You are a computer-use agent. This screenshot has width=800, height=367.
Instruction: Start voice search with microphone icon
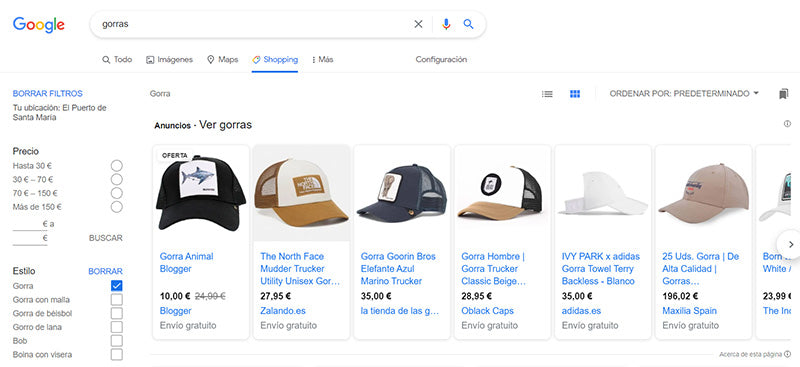446,24
